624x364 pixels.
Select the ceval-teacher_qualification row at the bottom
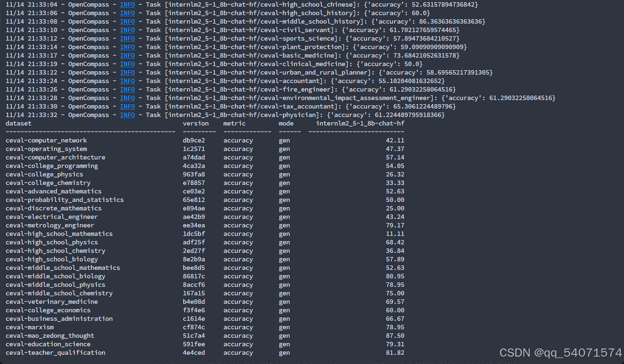pyautogui.click(x=55, y=353)
